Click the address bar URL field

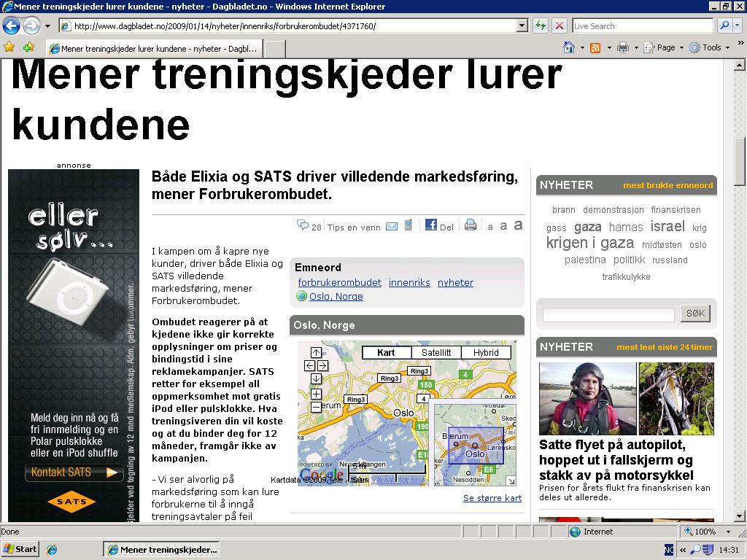pos(287,26)
